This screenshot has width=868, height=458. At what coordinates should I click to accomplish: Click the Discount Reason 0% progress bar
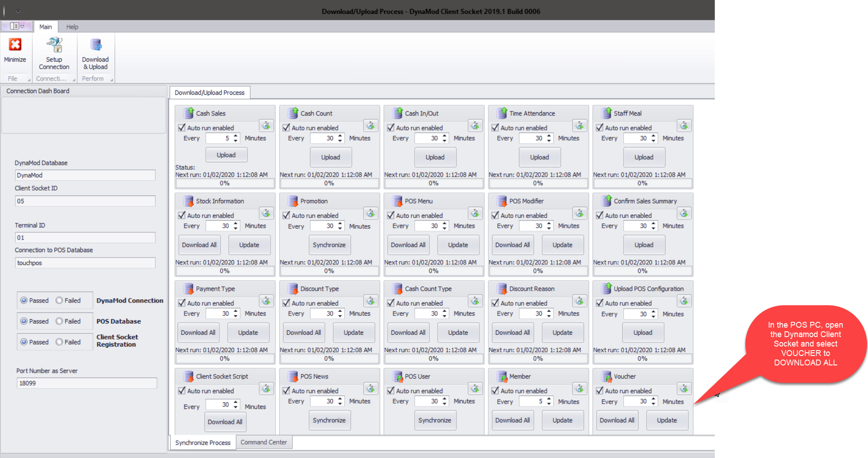click(x=538, y=359)
